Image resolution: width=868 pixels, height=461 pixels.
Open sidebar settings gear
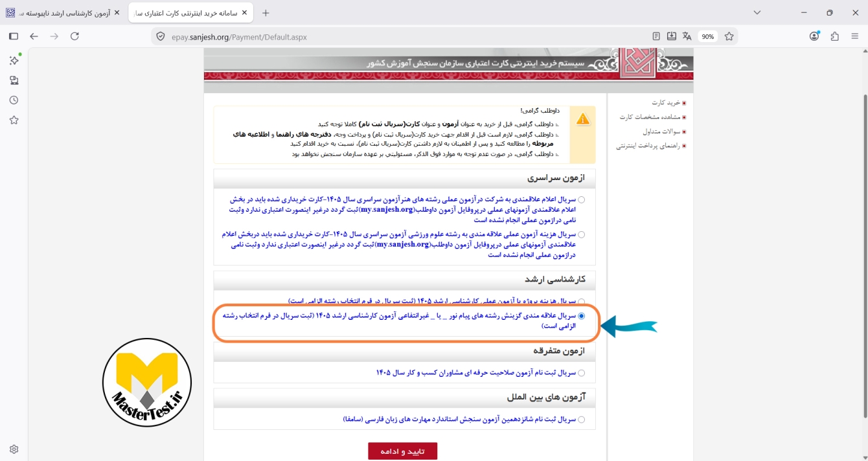pyautogui.click(x=14, y=449)
